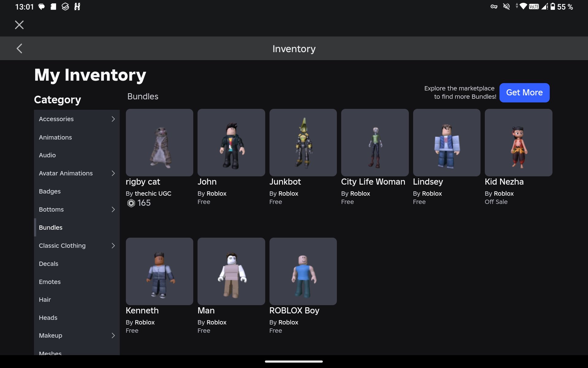
Task: Tap the Get More button
Action: click(x=524, y=93)
